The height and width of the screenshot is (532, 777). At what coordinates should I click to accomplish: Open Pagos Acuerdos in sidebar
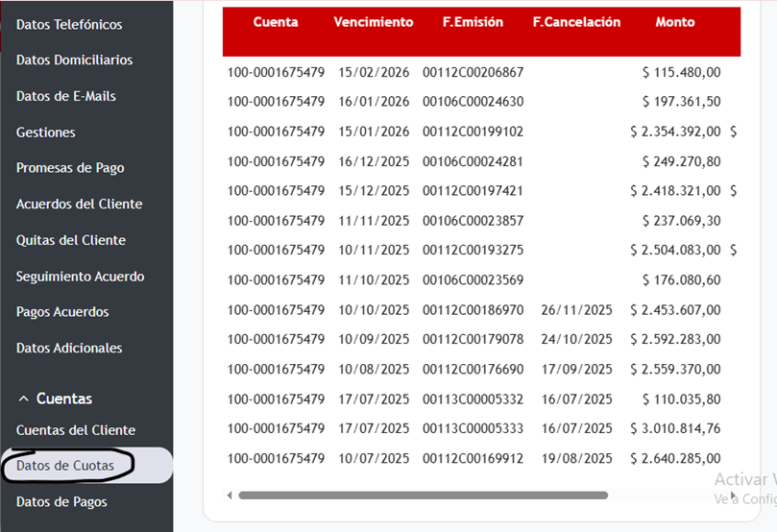click(x=62, y=312)
